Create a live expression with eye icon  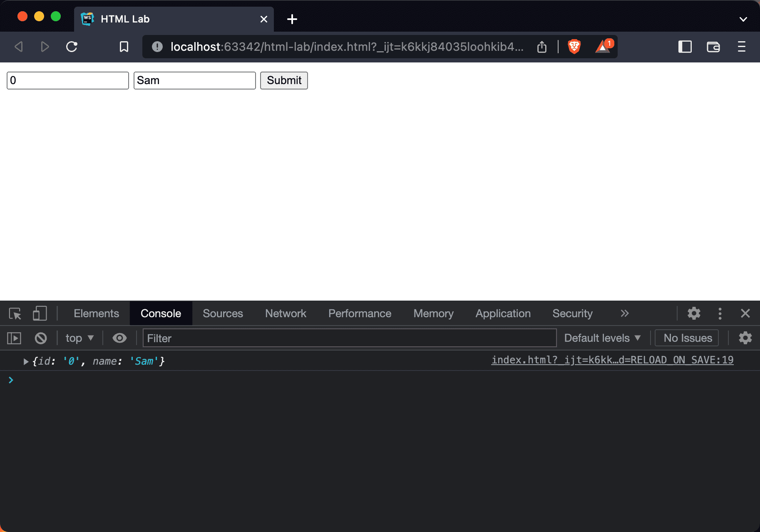(x=119, y=338)
